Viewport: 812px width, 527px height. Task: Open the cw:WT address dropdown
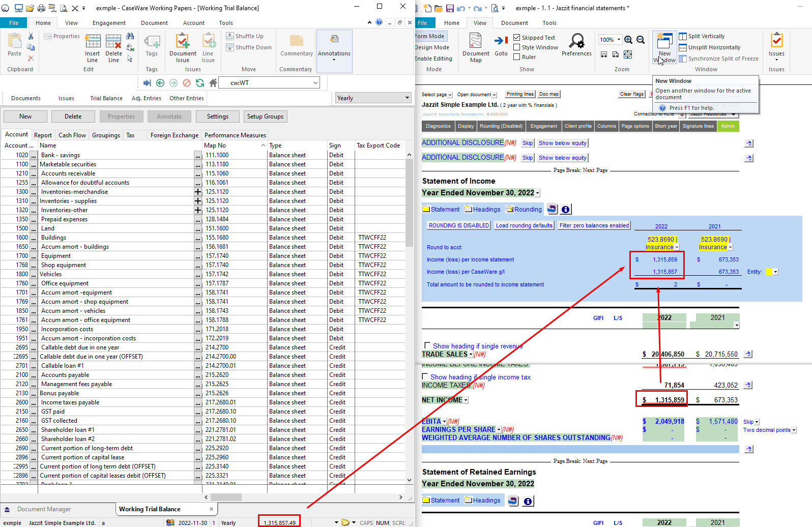[x=315, y=82]
